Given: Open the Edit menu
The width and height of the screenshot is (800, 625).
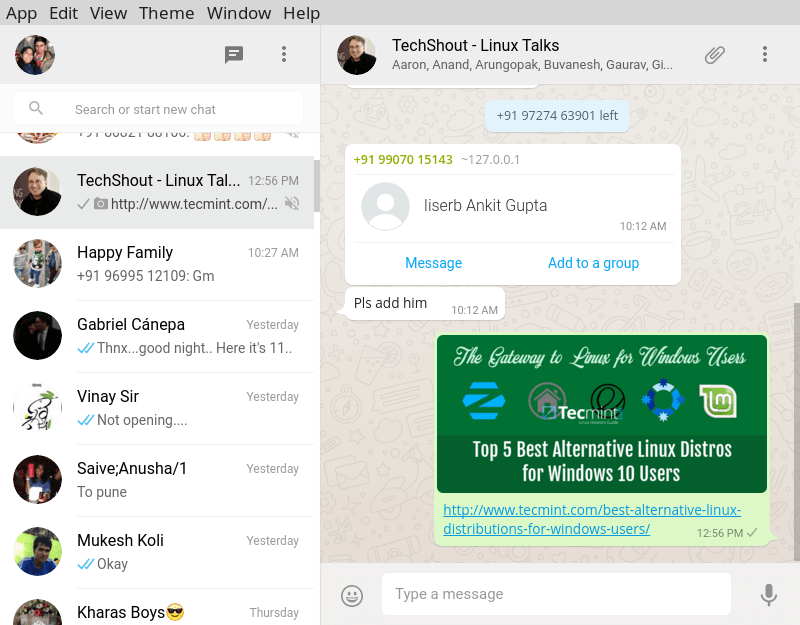Looking at the screenshot, I should (63, 13).
